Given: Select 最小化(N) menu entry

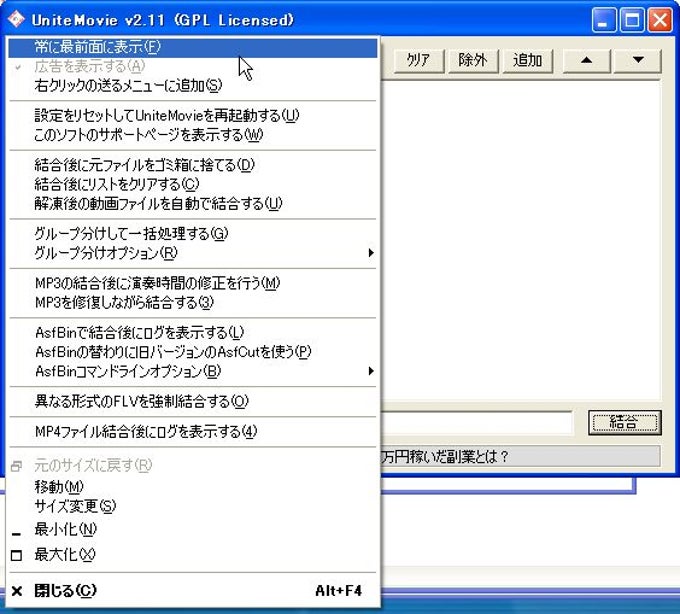Looking at the screenshot, I should 193,529.
